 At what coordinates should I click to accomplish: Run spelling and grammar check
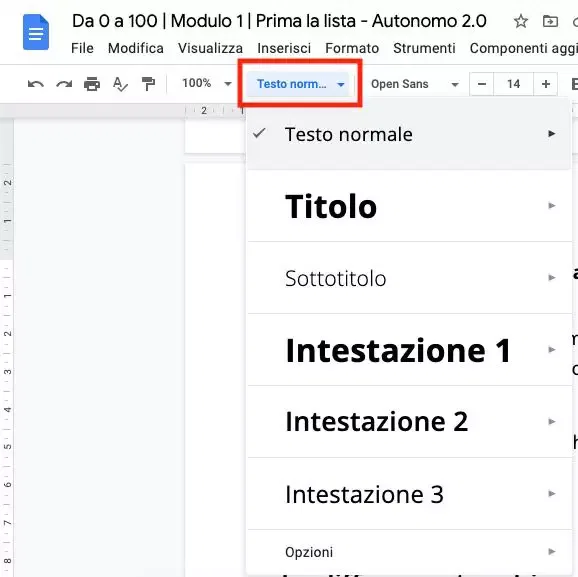coord(120,84)
